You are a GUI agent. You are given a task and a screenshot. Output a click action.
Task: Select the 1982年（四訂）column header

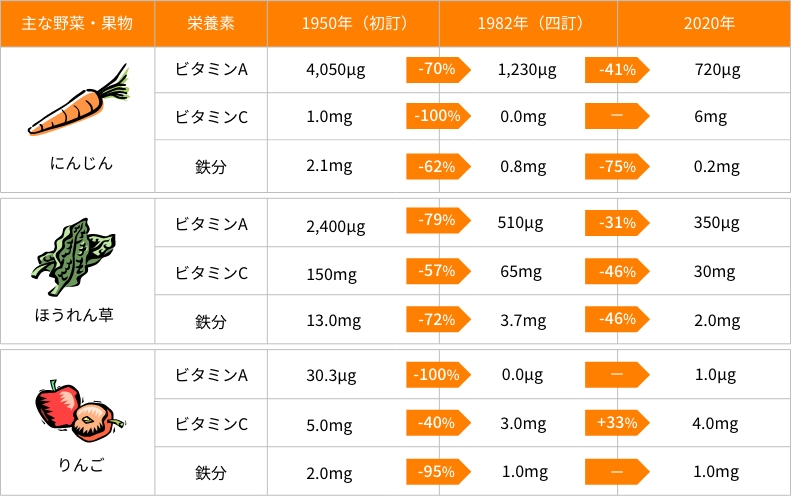tap(528, 24)
